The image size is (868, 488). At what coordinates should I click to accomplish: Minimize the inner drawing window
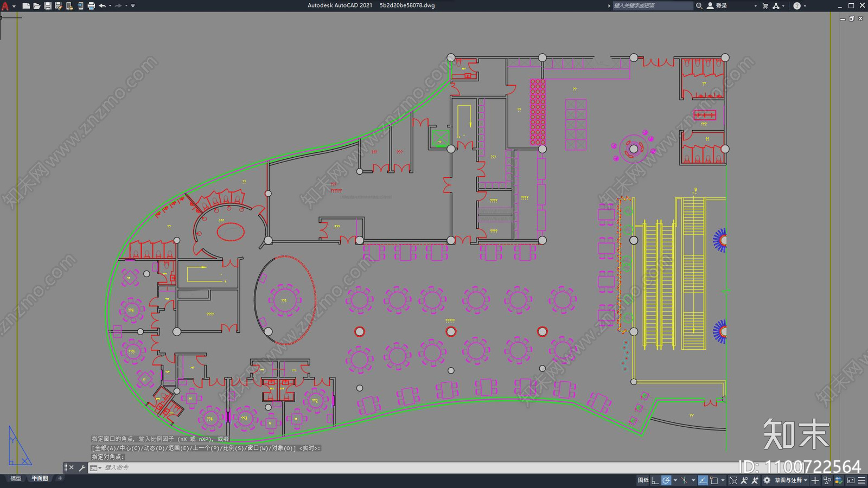pyautogui.click(x=843, y=19)
